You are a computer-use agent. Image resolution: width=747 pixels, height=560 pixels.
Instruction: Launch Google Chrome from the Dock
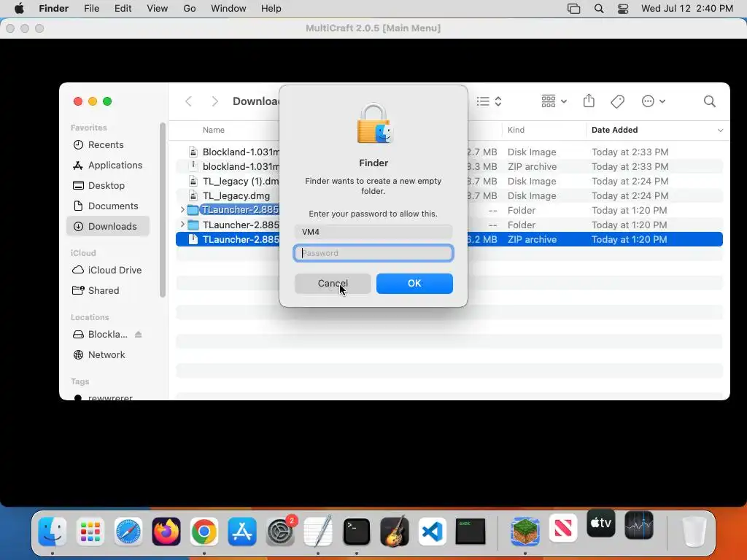(204, 532)
